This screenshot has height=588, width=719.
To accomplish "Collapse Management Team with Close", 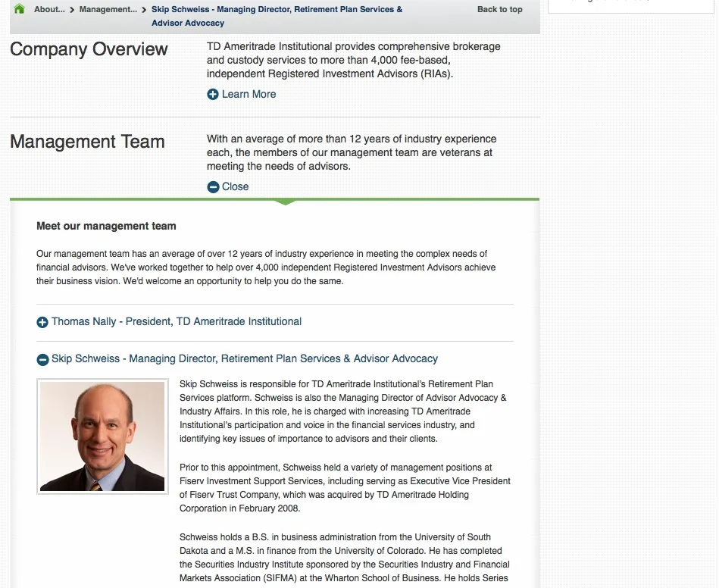I will click(x=235, y=186).
